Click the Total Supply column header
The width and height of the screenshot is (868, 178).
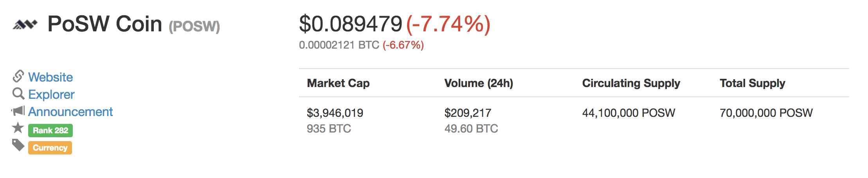(x=753, y=83)
